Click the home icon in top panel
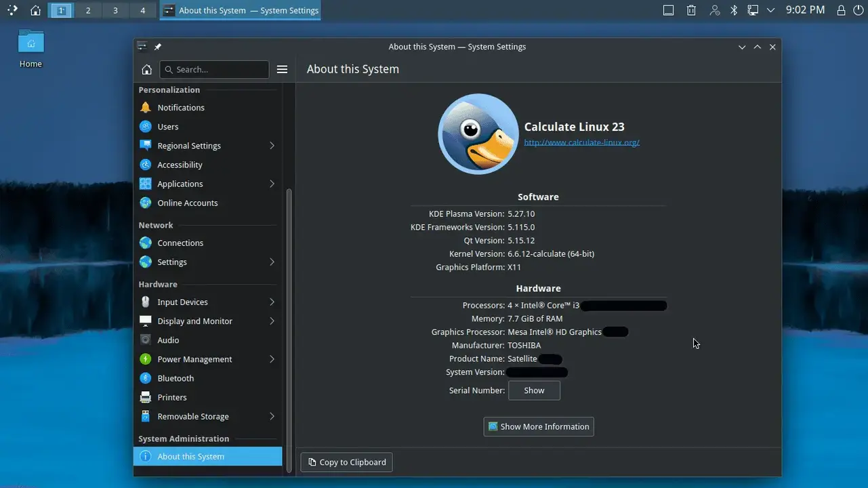This screenshot has height=488, width=868. pos(35,10)
